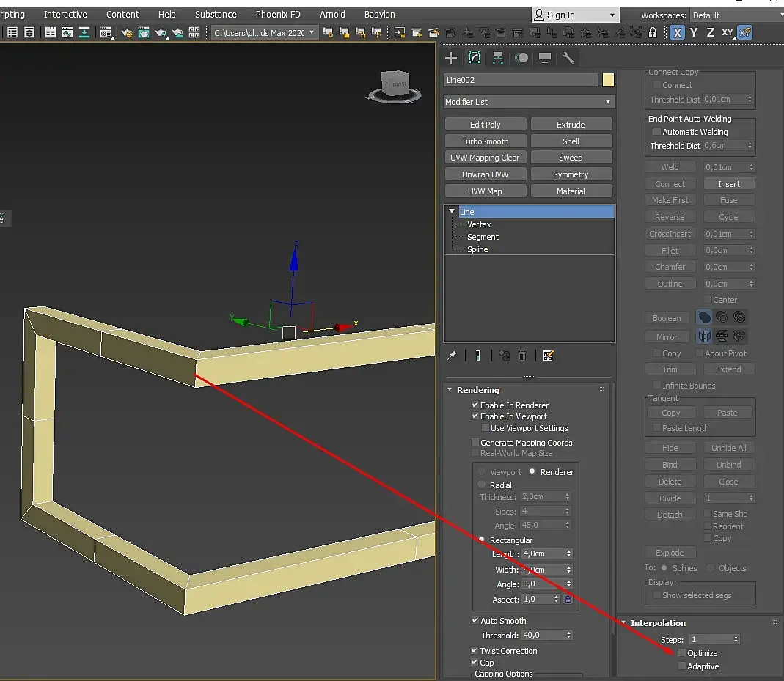Open the Create command panel tab
The height and width of the screenshot is (681, 784).
451,58
